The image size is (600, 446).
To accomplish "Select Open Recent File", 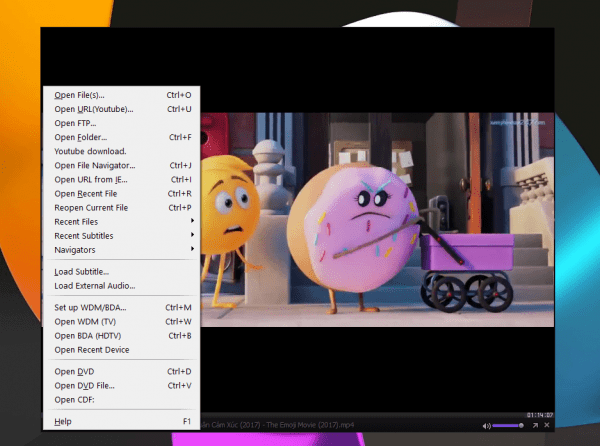I will pyautogui.click(x=122, y=194).
